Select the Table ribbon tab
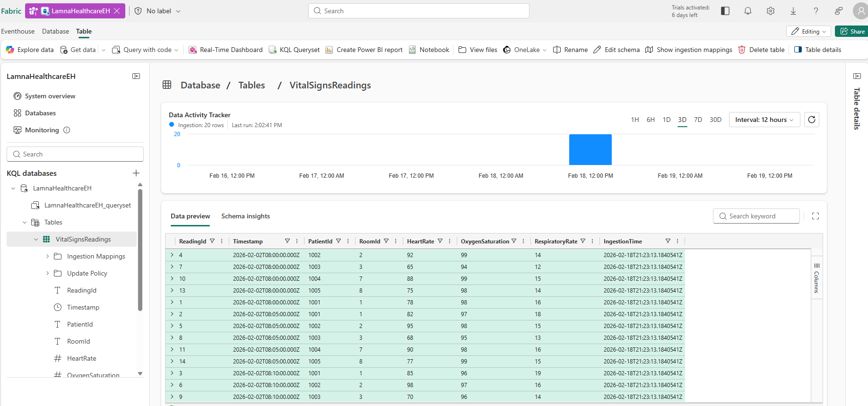 84,31
